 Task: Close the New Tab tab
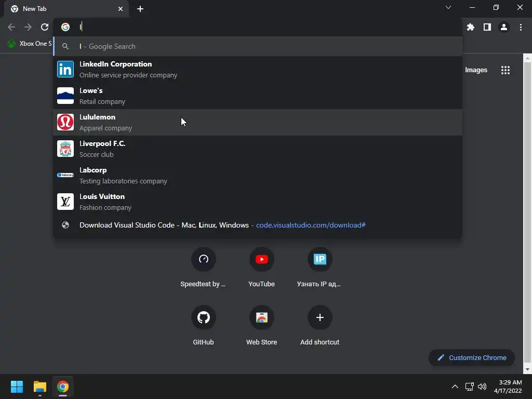pos(121,9)
